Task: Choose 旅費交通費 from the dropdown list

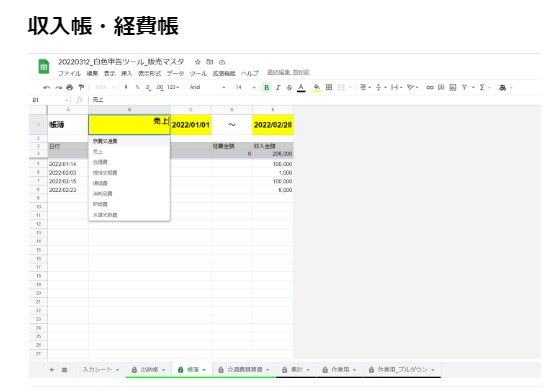Action: [129, 141]
